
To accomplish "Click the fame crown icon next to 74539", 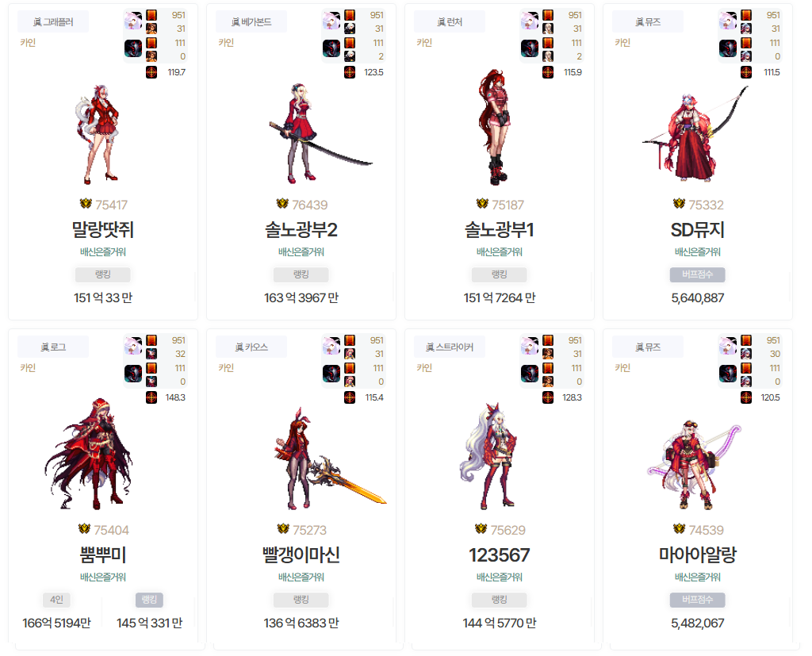I will pos(679,529).
